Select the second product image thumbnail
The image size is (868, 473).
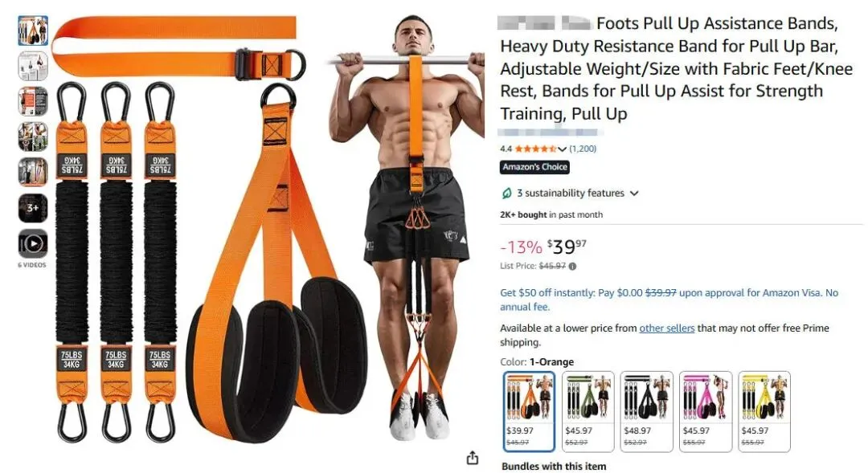tap(33, 66)
